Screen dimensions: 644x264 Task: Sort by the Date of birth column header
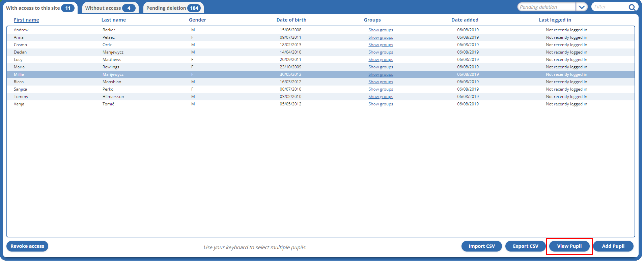coord(291,20)
